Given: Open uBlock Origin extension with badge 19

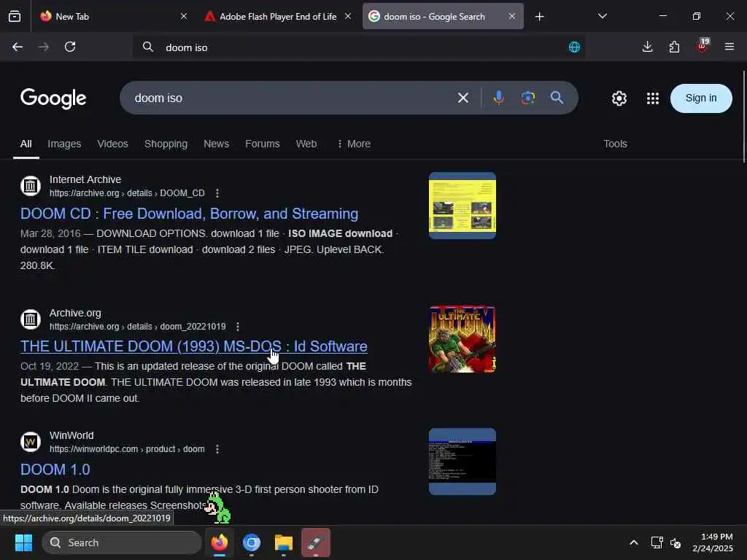Looking at the screenshot, I should coord(703,46).
